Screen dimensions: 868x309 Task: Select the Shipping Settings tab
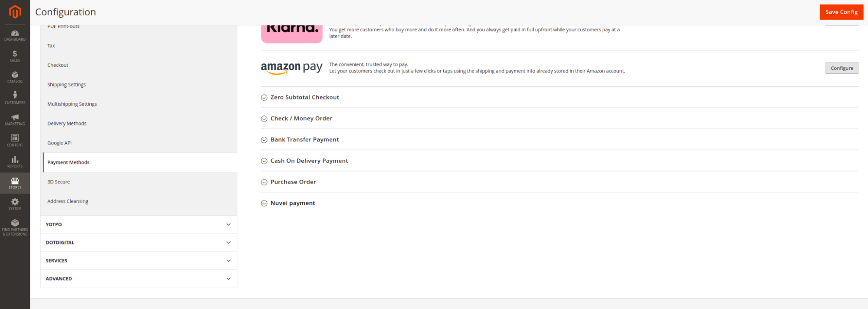[66, 85]
